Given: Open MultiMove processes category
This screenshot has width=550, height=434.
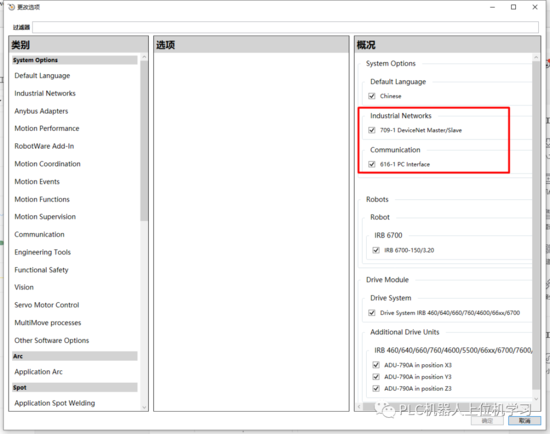Looking at the screenshot, I should tap(48, 323).
